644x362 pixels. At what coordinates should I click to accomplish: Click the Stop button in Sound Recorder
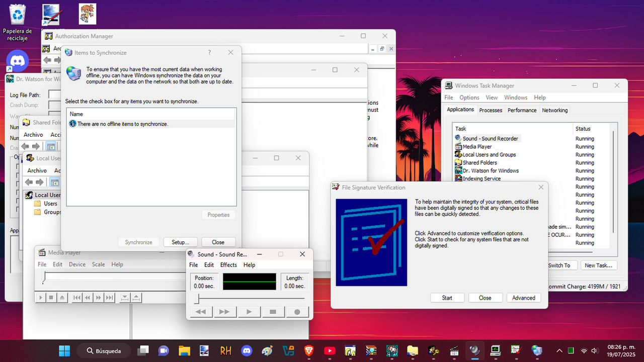[273, 312]
